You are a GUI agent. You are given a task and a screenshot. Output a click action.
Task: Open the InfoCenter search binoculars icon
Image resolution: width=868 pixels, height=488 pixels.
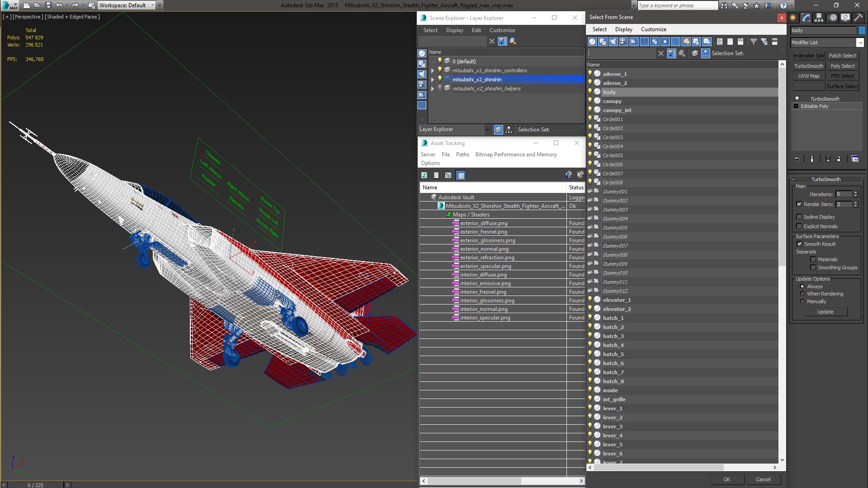coord(724,5)
